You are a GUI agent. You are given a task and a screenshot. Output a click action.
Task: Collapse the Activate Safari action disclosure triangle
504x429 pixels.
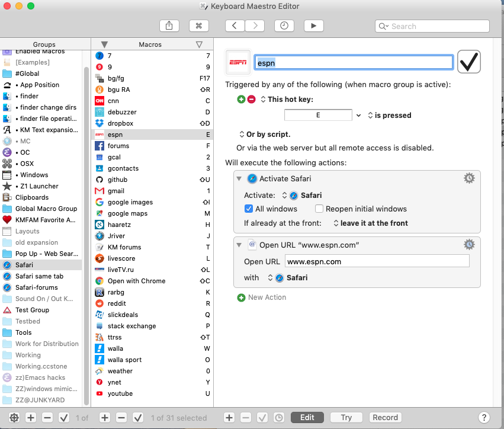[239, 179]
